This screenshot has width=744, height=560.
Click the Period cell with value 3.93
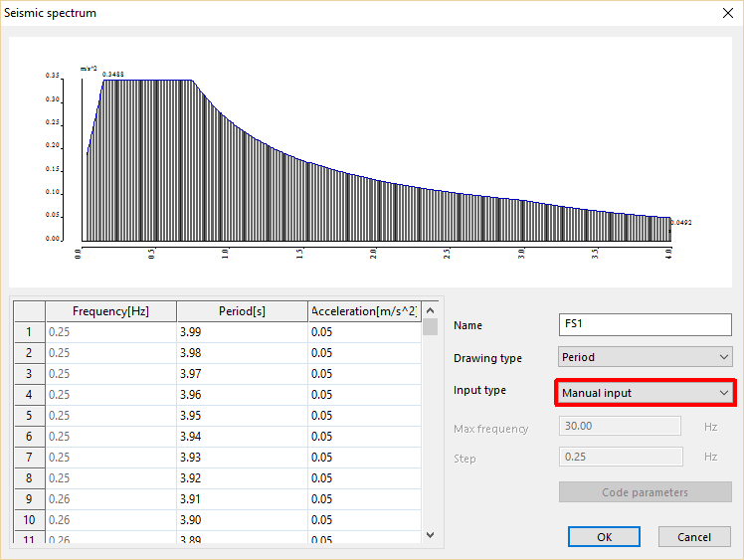(x=242, y=458)
